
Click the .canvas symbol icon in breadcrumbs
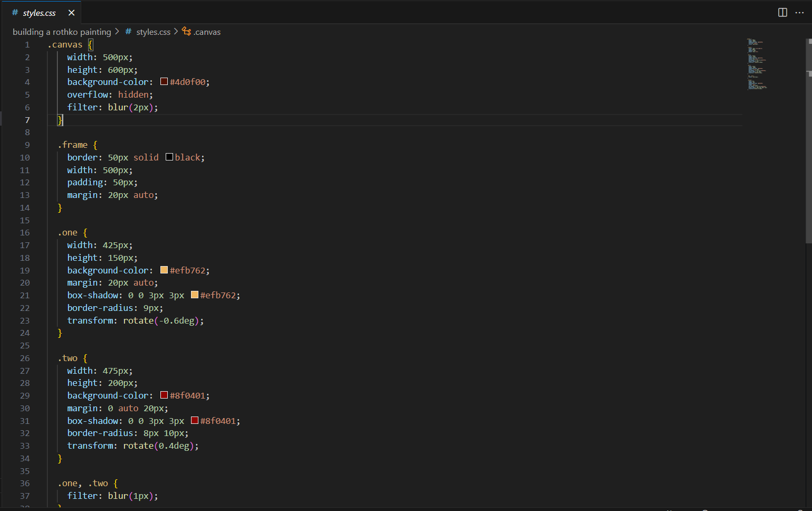pos(186,32)
